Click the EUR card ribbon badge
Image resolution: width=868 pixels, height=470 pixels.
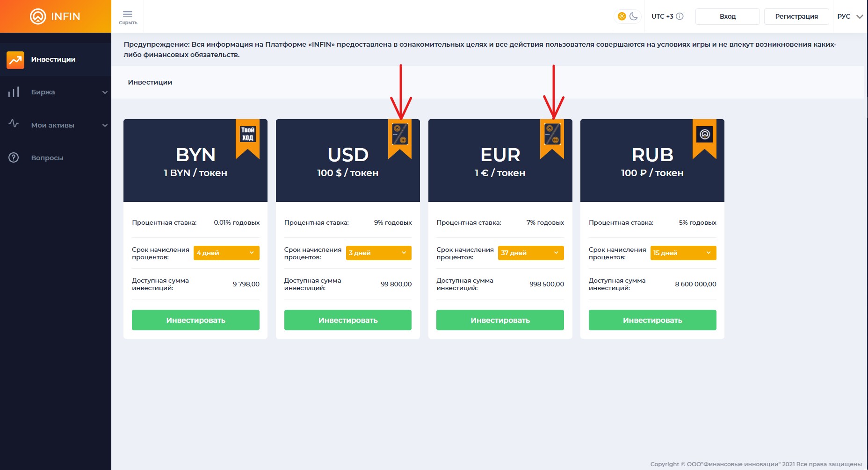pyautogui.click(x=552, y=139)
